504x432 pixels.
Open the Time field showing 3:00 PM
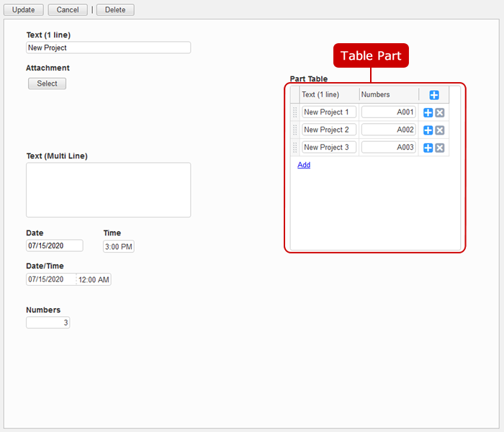(119, 246)
